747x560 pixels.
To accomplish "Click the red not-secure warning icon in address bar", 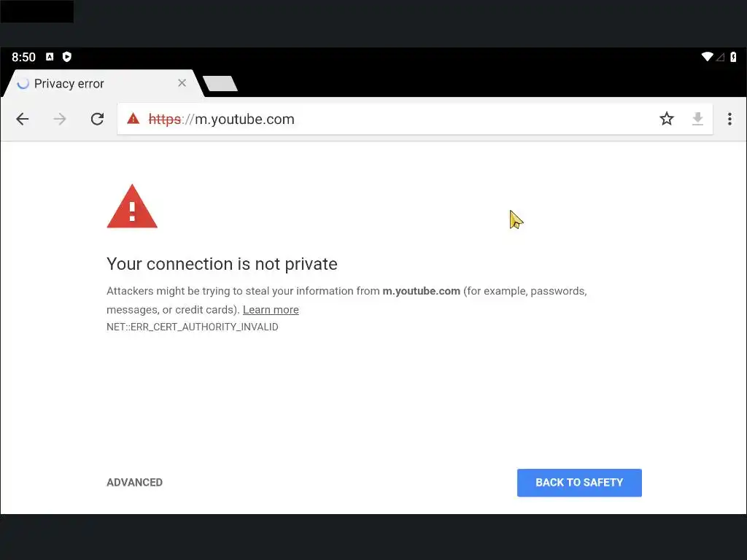I will click(133, 119).
